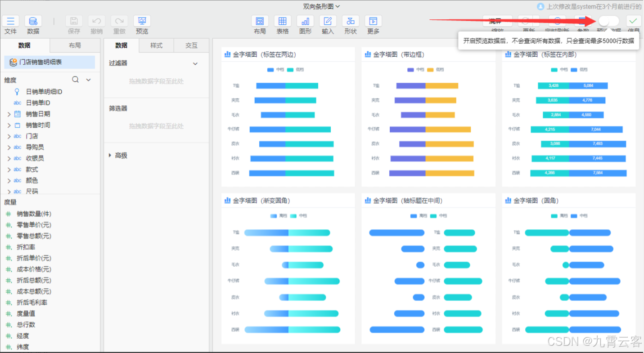Click the 零售总额(元) measure
This screenshot has width=644, height=353.
click(34, 236)
